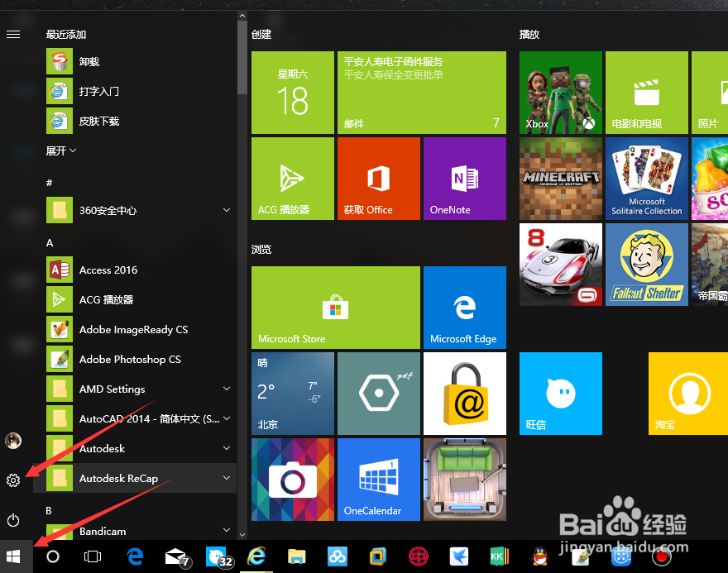This screenshot has height=573, width=728.
Task: Open the Power options icon
Action: pyautogui.click(x=13, y=520)
